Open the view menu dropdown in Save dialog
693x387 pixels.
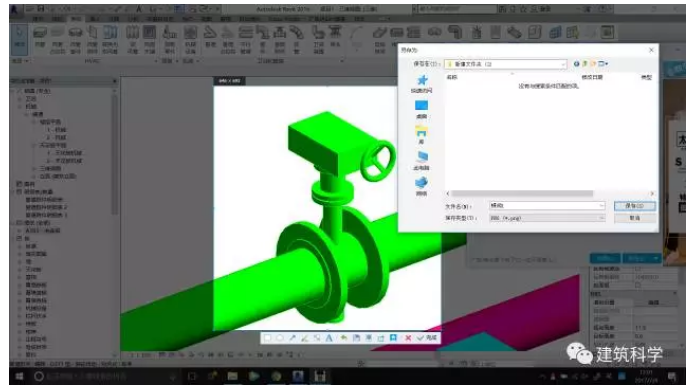603,64
